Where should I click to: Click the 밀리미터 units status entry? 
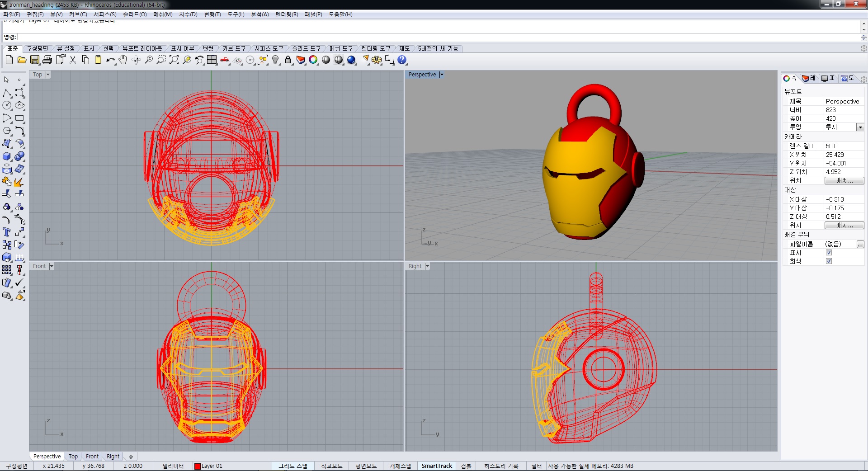click(173, 466)
